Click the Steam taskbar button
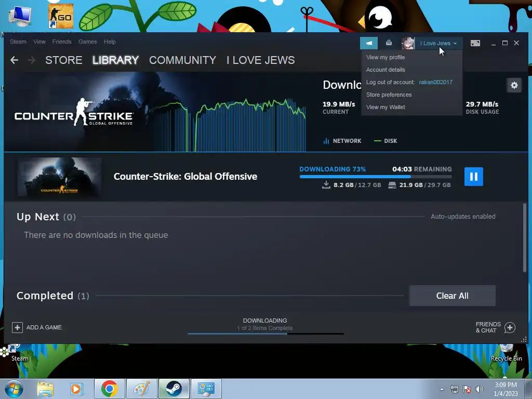The height and width of the screenshot is (399, 532). 174,389
